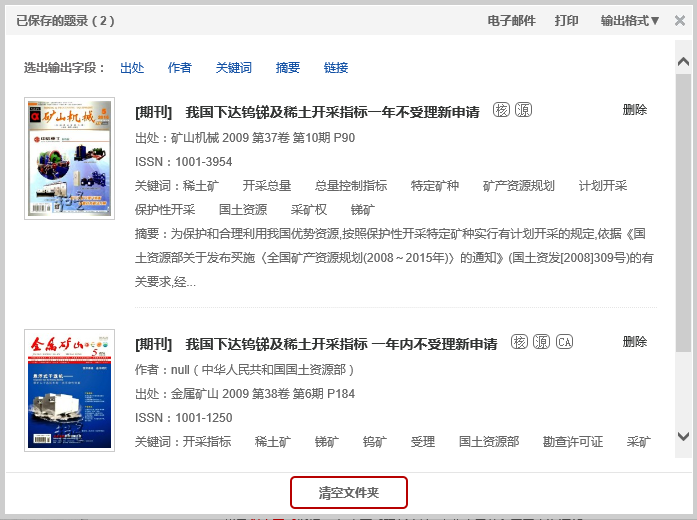
Task: Click the 源 badge on first record
Action: [523, 110]
